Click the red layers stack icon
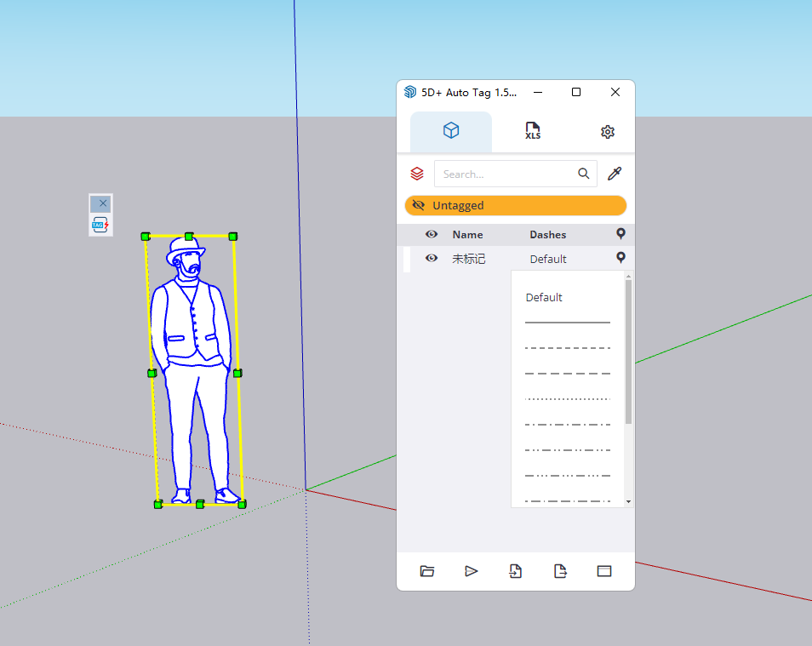812x646 pixels. click(417, 174)
